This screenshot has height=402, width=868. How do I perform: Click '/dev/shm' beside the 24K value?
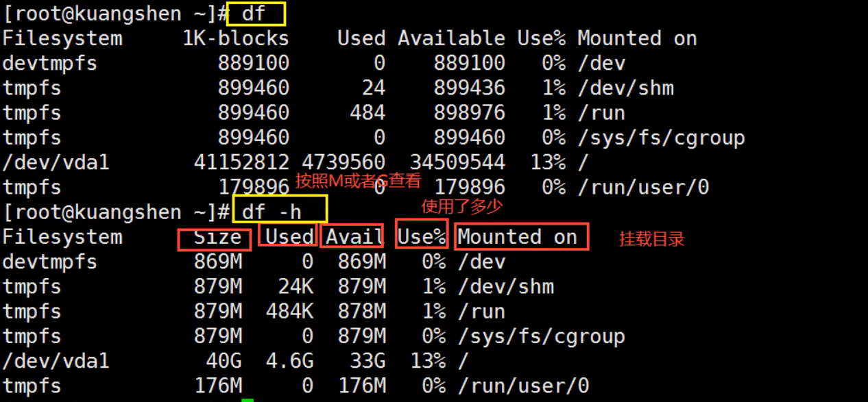505,286
